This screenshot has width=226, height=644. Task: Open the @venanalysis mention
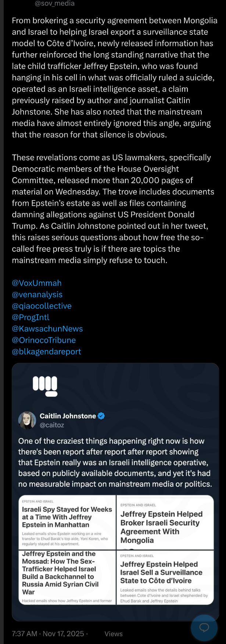point(37,294)
